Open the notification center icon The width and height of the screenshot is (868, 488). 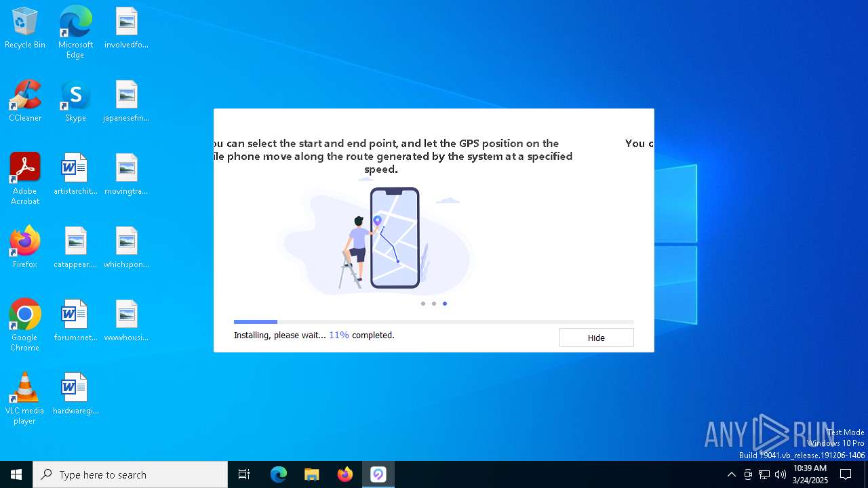click(x=846, y=474)
